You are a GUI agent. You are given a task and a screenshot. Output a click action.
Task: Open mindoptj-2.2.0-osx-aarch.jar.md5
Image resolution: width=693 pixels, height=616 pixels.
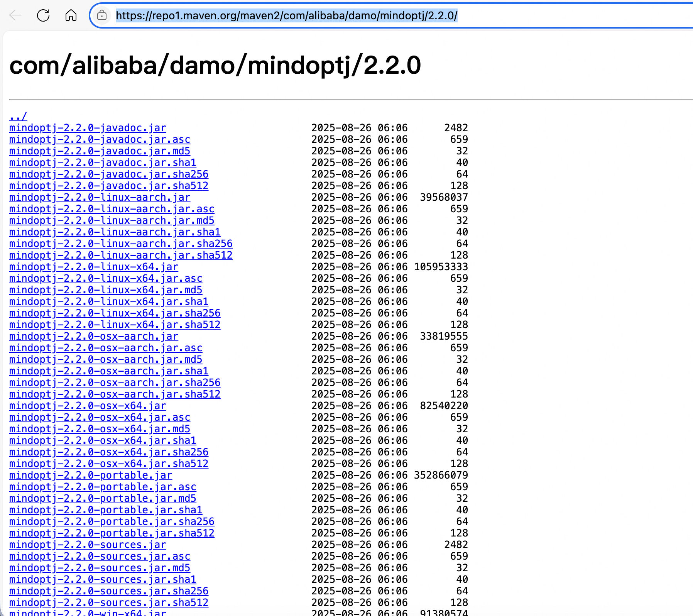click(106, 359)
